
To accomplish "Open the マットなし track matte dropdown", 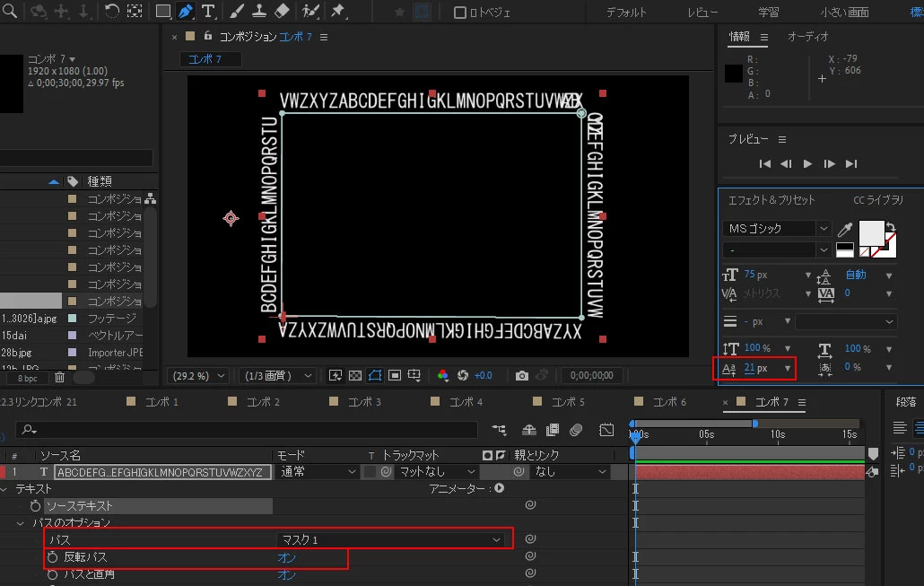I will [x=437, y=472].
